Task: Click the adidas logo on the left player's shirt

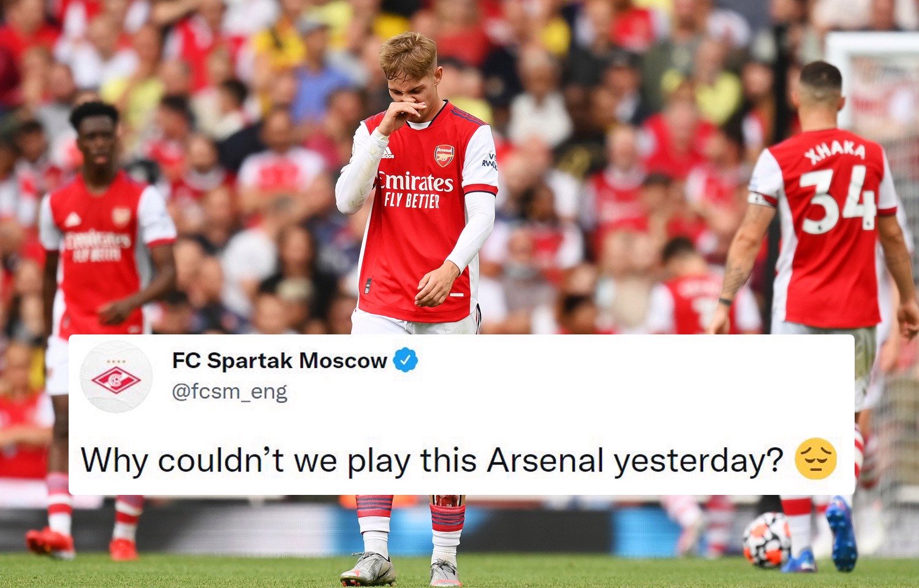Action: [73, 219]
